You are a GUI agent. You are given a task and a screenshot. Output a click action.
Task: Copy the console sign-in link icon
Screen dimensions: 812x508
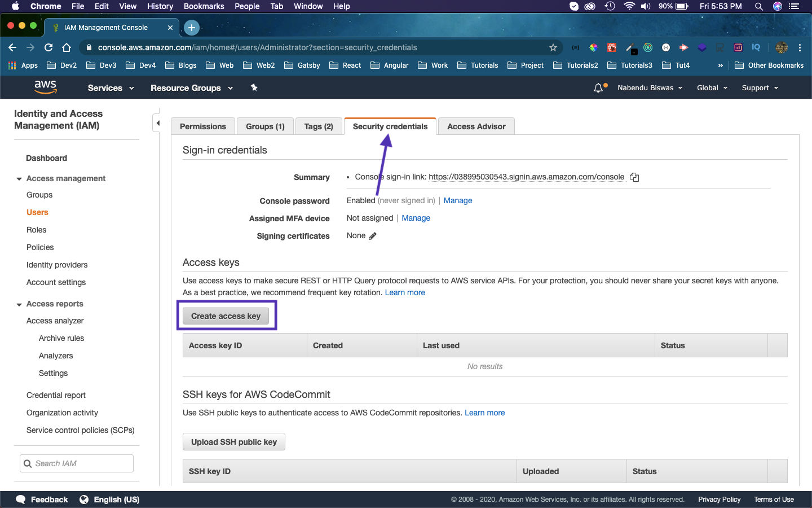(x=634, y=177)
